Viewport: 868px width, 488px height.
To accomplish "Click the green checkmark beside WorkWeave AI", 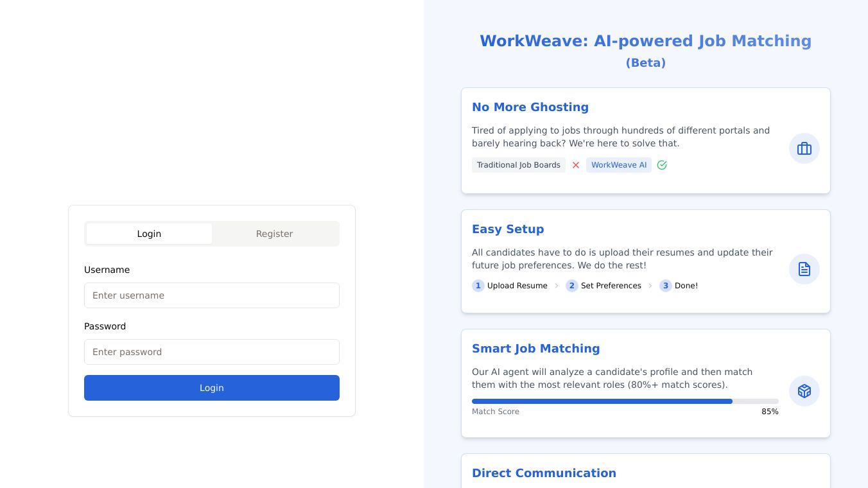I will [x=662, y=165].
